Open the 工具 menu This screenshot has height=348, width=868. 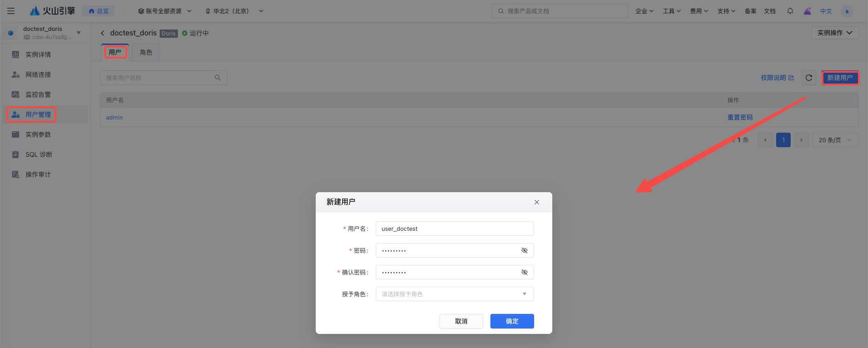pos(671,11)
